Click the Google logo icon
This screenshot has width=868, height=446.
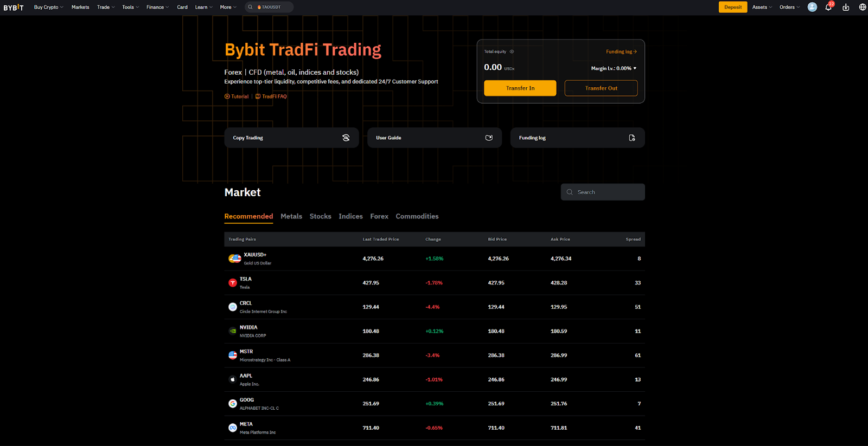233,404
